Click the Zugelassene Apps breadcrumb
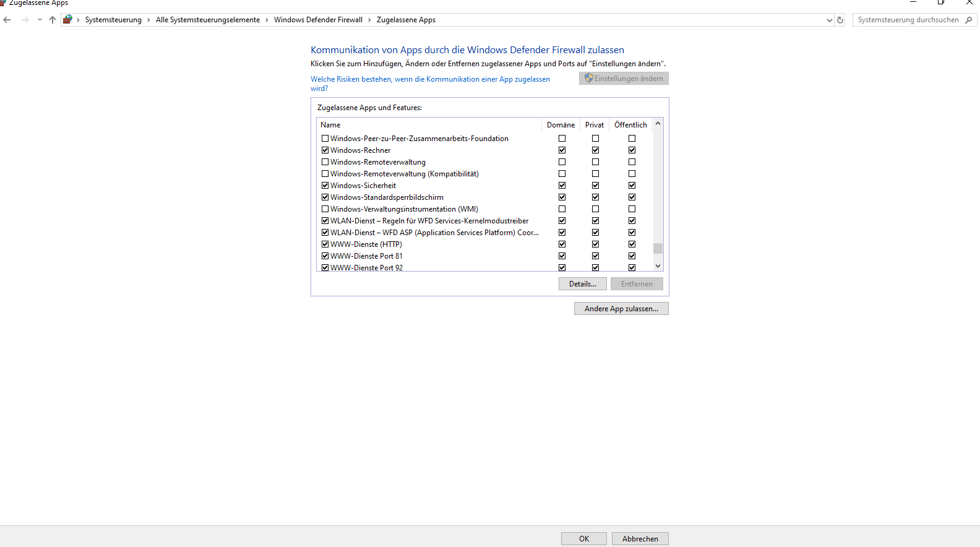 click(406, 20)
